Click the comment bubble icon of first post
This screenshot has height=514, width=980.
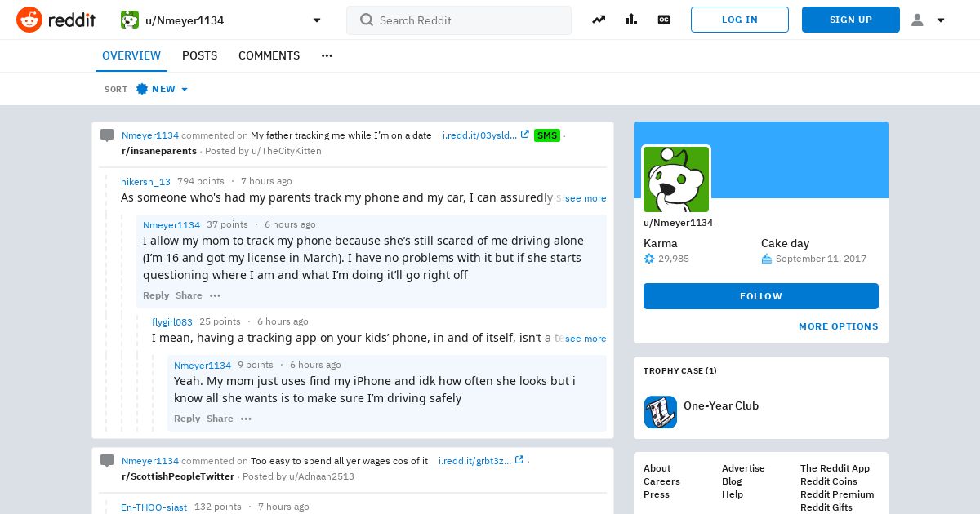tap(107, 135)
